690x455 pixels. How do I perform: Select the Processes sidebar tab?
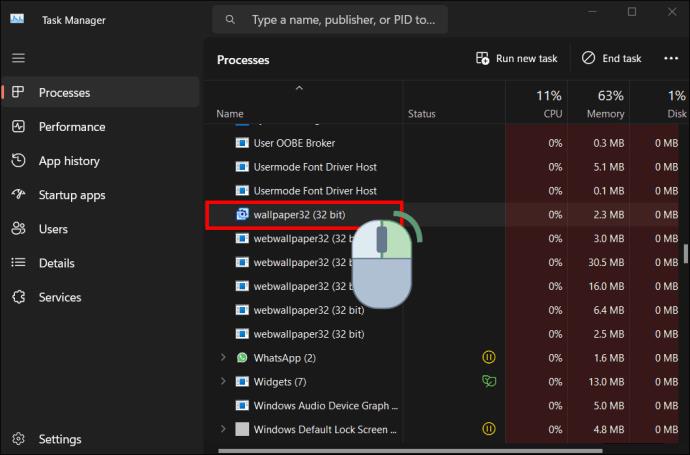100,92
